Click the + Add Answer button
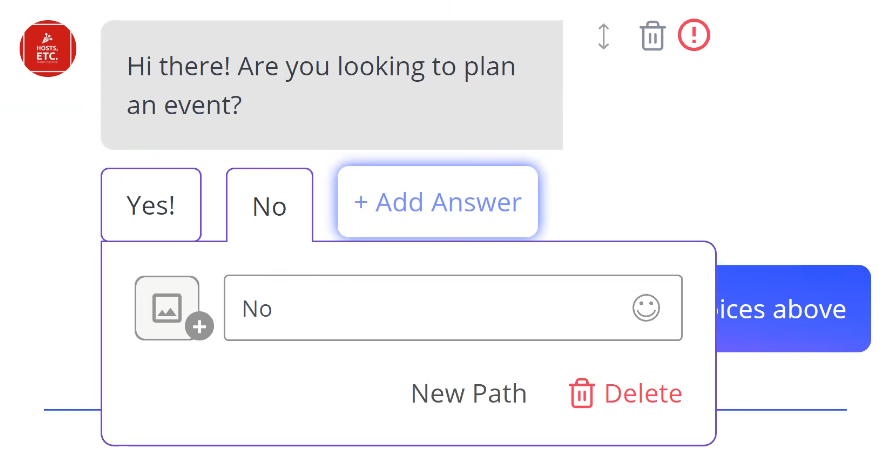886x459 pixels. (x=438, y=202)
